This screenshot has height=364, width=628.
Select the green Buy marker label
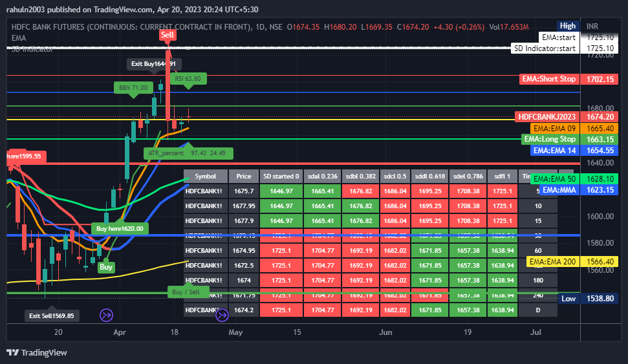tap(106, 266)
